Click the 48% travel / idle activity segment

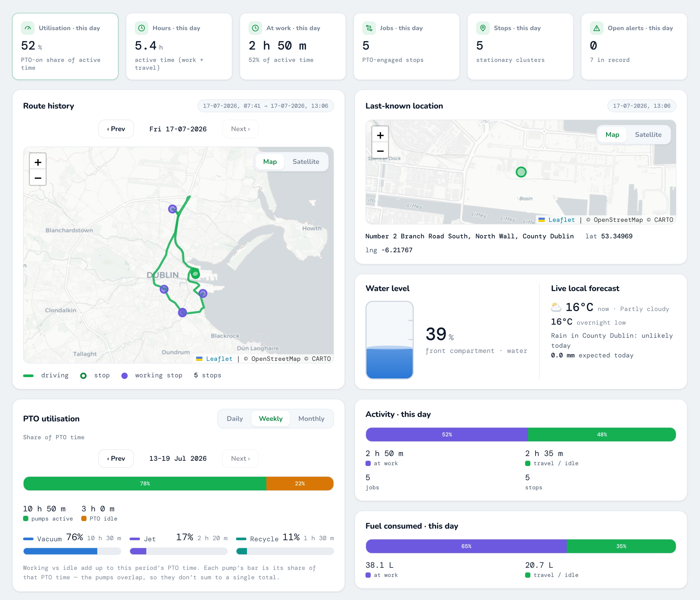click(x=602, y=435)
